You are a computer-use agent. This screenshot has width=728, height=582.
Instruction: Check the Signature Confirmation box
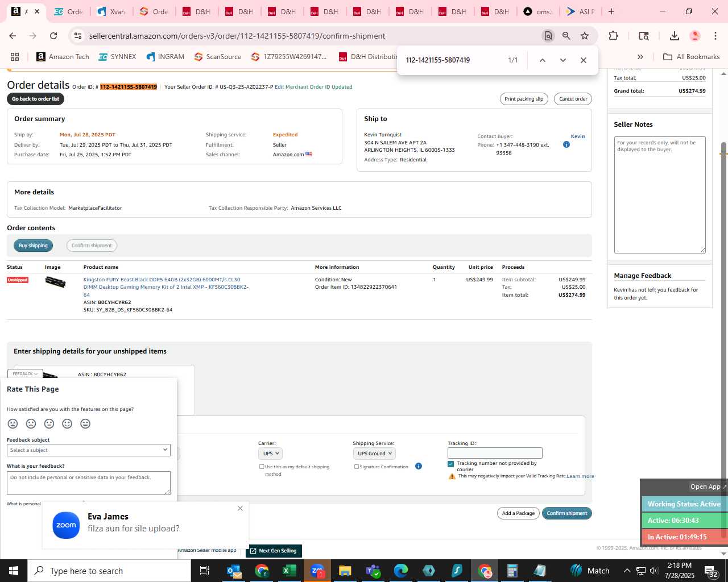coord(357,467)
